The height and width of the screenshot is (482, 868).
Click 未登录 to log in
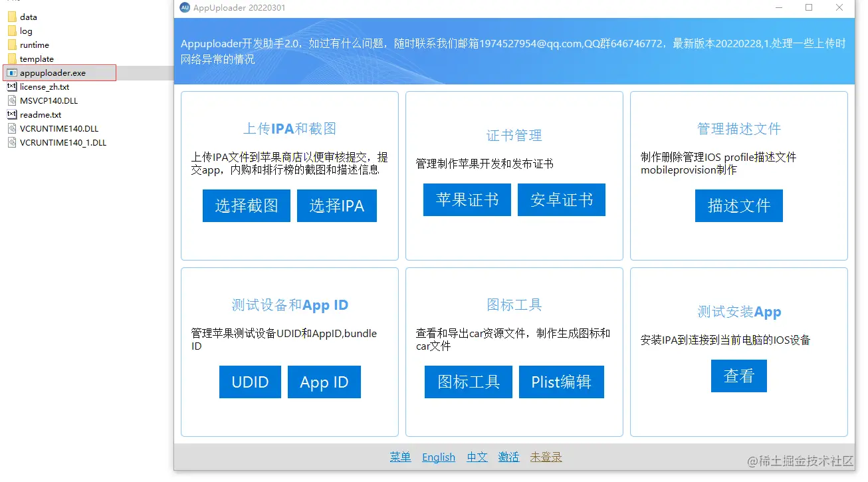[546, 457]
